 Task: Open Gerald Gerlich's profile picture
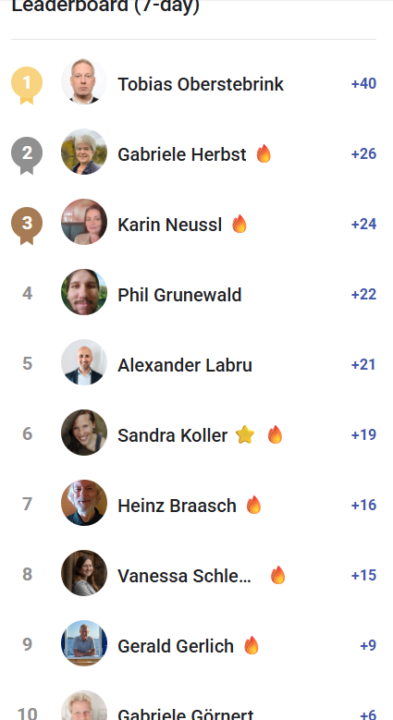point(84,643)
